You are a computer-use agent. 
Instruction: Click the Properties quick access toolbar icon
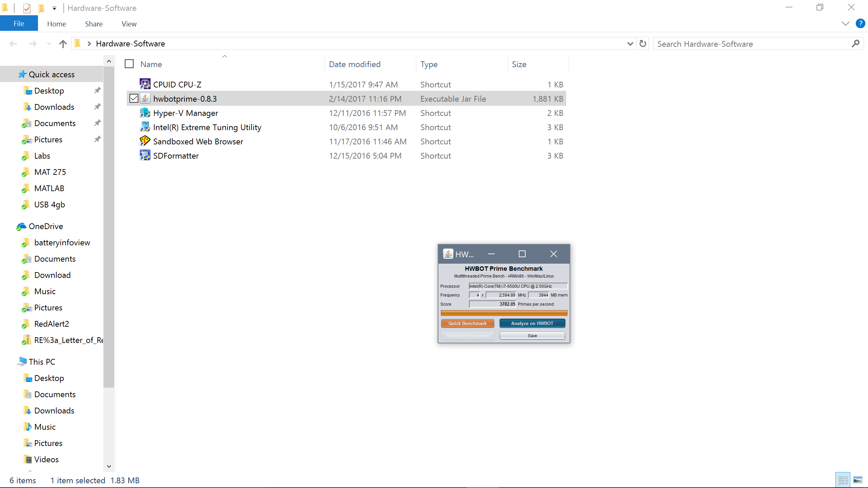pyautogui.click(x=27, y=8)
